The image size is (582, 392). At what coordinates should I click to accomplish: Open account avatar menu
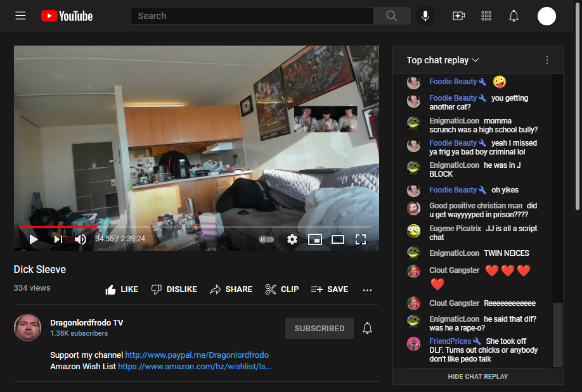click(x=546, y=16)
